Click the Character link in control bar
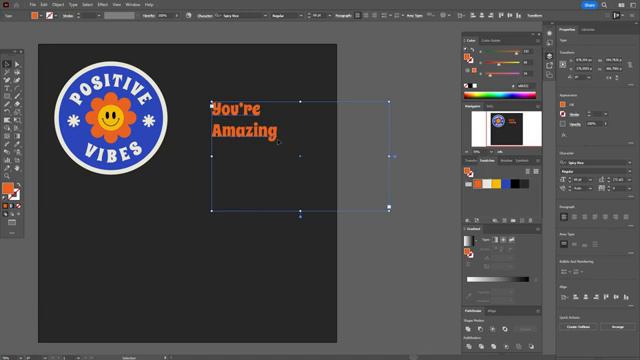 (x=205, y=16)
